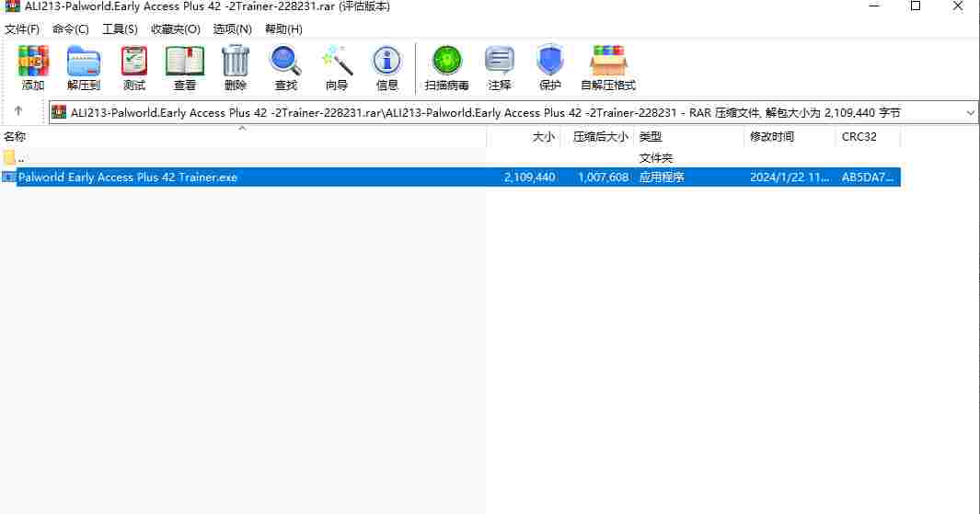Click the 保护 (Protect) shield icon
The height and width of the screenshot is (514, 980).
tap(550, 61)
